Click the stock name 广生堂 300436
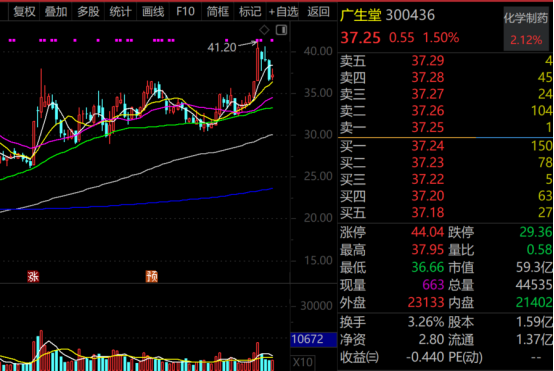554x371 pixels. tap(387, 15)
